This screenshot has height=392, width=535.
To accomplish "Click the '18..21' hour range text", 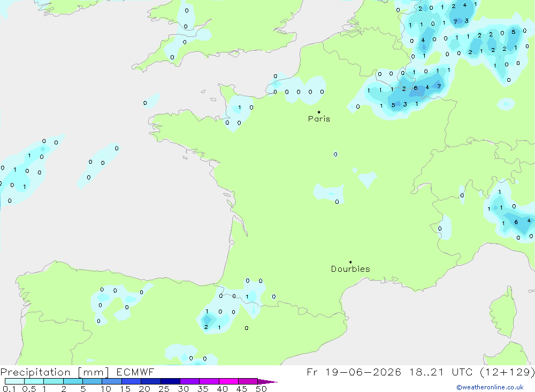I will pyautogui.click(x=426, y=372).
